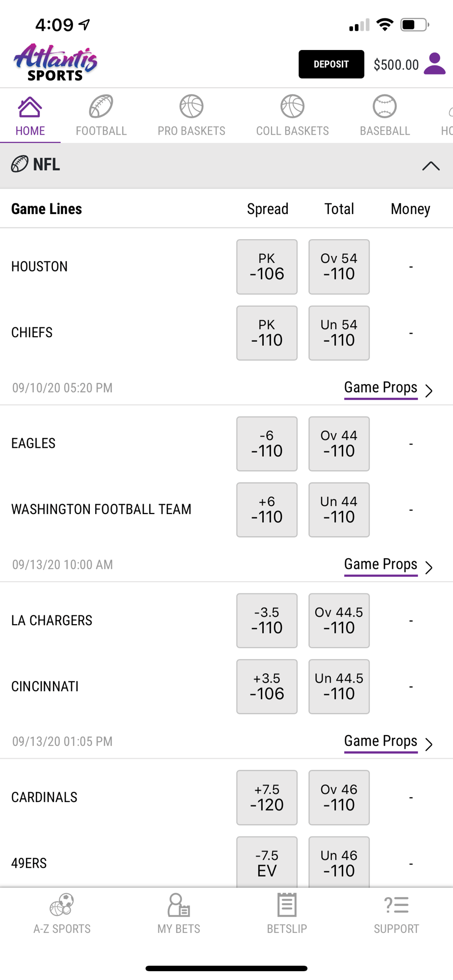The image size is (453, 980).
Task: Open the Baseball sport icon
Action: pyautogui.click(x=384, y=106)
